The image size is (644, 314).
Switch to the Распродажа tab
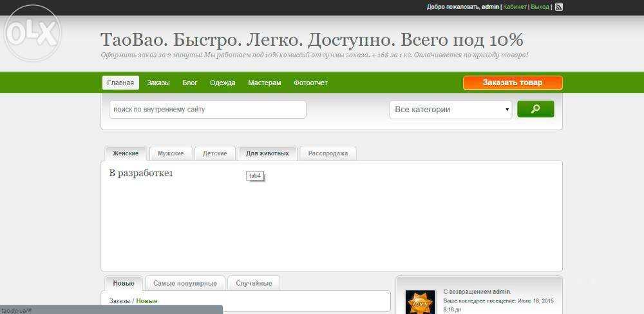tap(328, 153)
